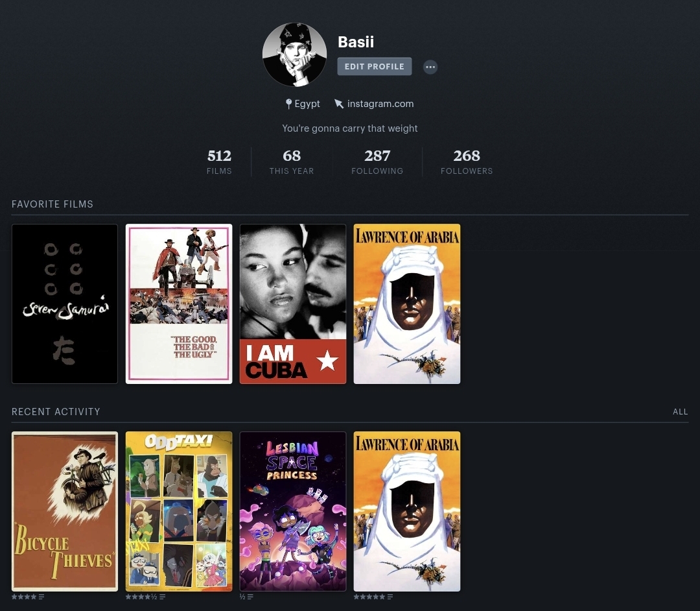Click the Edit Profile button

coord(374,67)
